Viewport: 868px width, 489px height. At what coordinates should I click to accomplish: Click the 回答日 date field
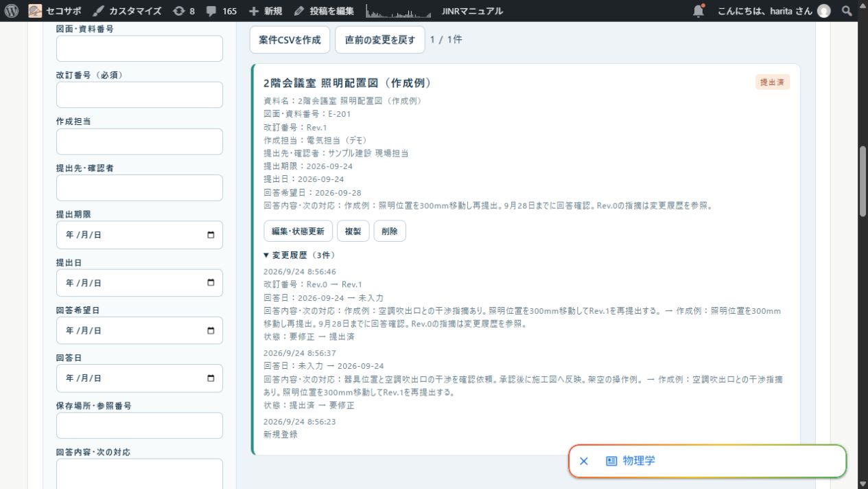139,378
